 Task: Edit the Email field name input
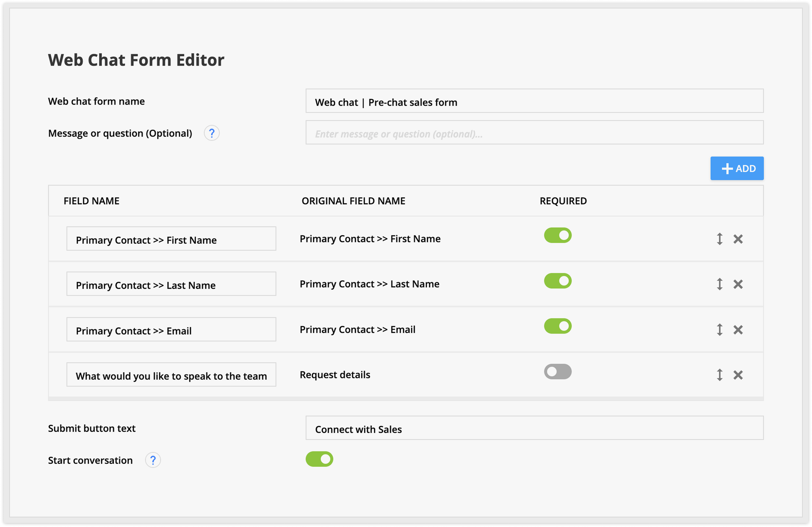coord(171,329)
